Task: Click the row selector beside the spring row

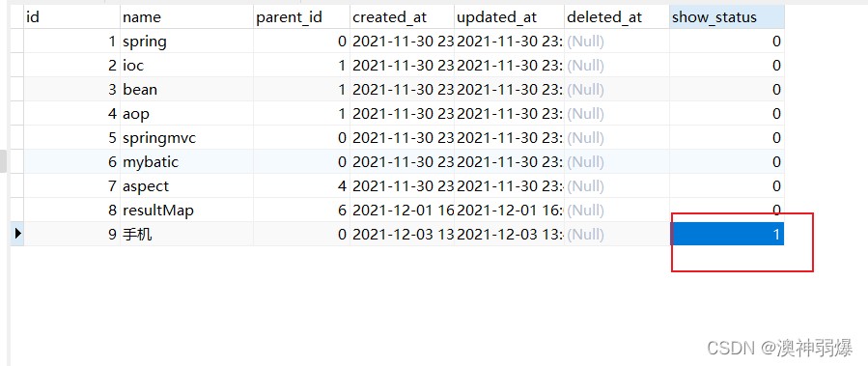Action: pyautogui.click(x=17, y=42)
